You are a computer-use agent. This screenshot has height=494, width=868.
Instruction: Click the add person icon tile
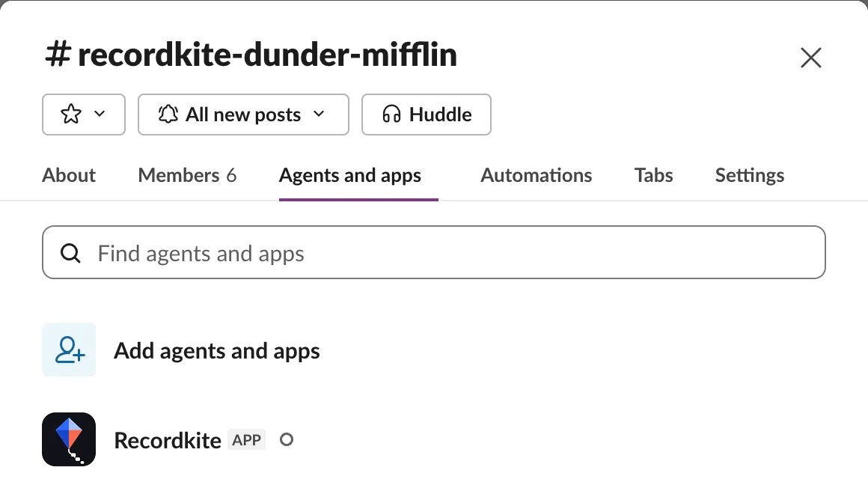pyautogui.click(x=69, y=350)
